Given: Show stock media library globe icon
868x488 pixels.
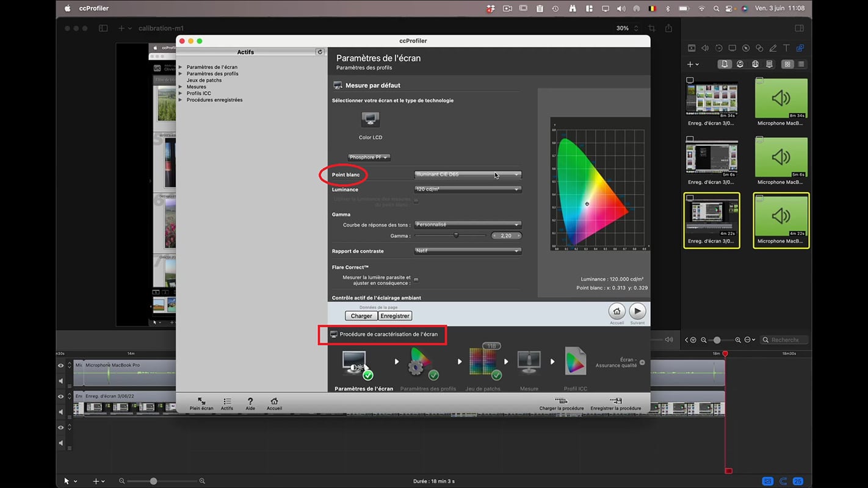Looking at the screenshot, I should click(x=755, y=64).
